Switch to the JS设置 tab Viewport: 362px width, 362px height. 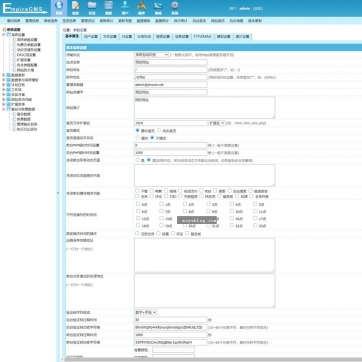pos(127,37)
